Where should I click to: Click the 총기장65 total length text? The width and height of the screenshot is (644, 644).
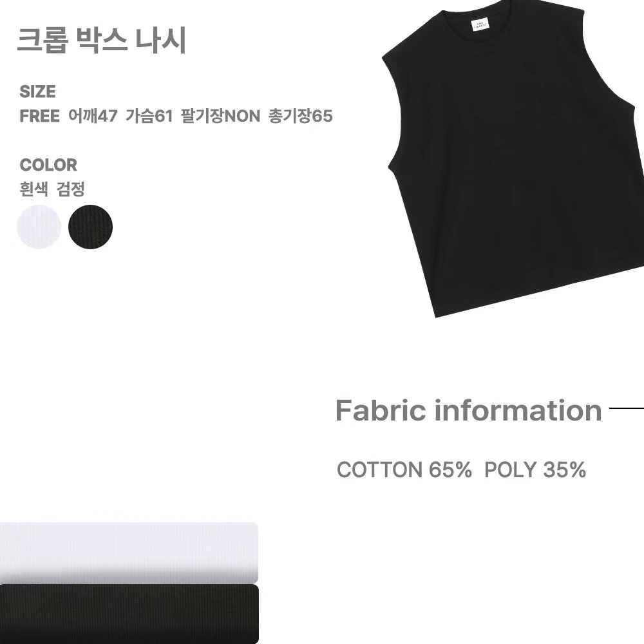[x=300, y=116]
